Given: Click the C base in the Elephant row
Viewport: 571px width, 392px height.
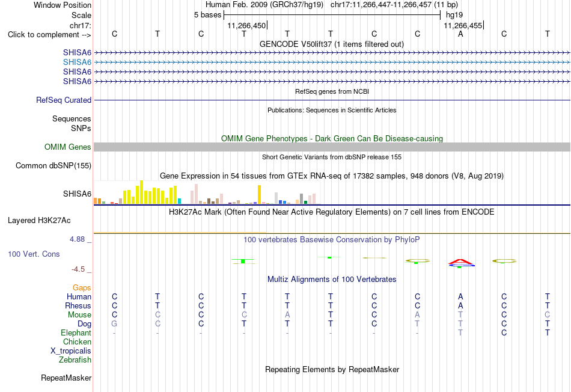Looking at the screenshot, I should (504, 332).
